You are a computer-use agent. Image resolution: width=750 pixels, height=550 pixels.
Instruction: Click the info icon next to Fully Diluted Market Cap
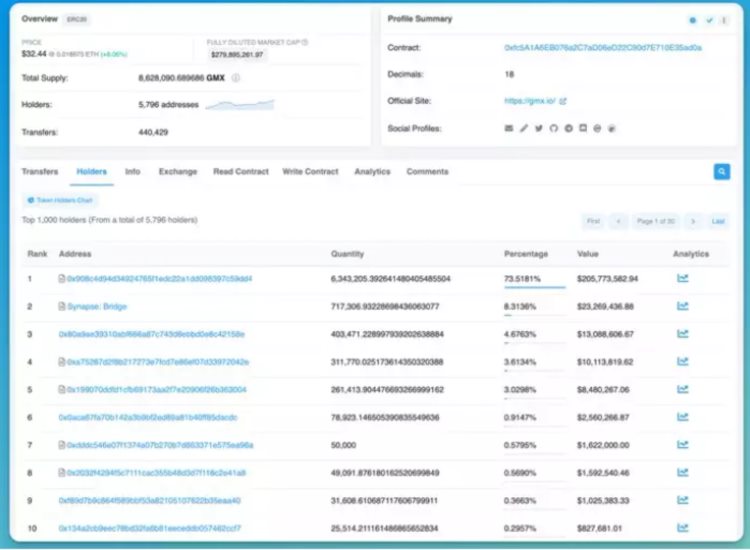point(305,42)
